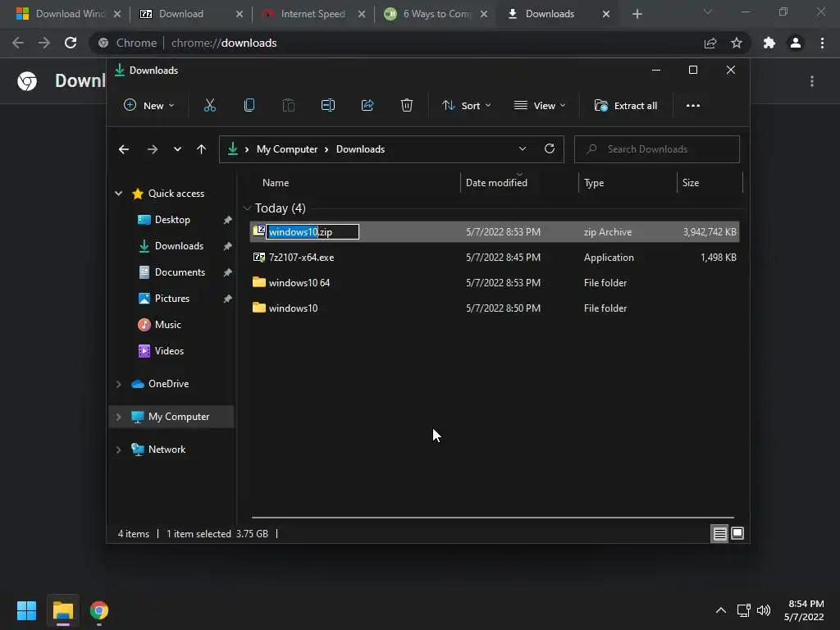Screen dimensions: 840x630
Task: Open volume control in system tray
Action: tap(764, 610)
